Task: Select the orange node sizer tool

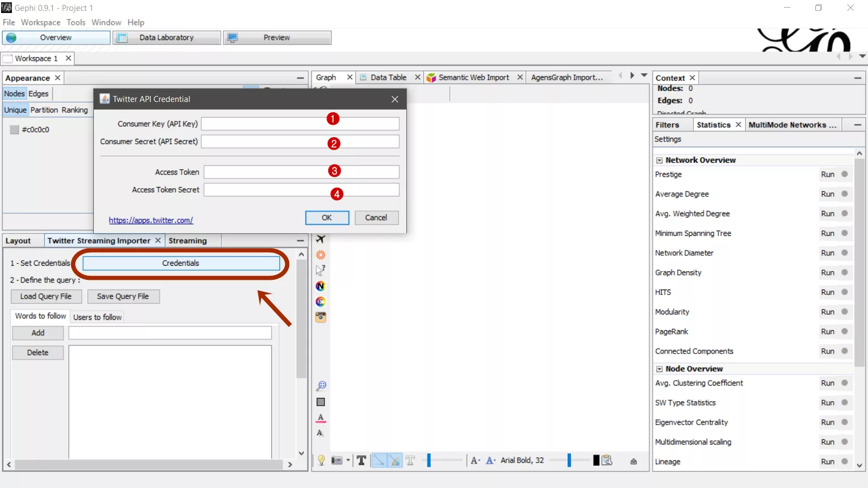Action: [x=321, y=255]
